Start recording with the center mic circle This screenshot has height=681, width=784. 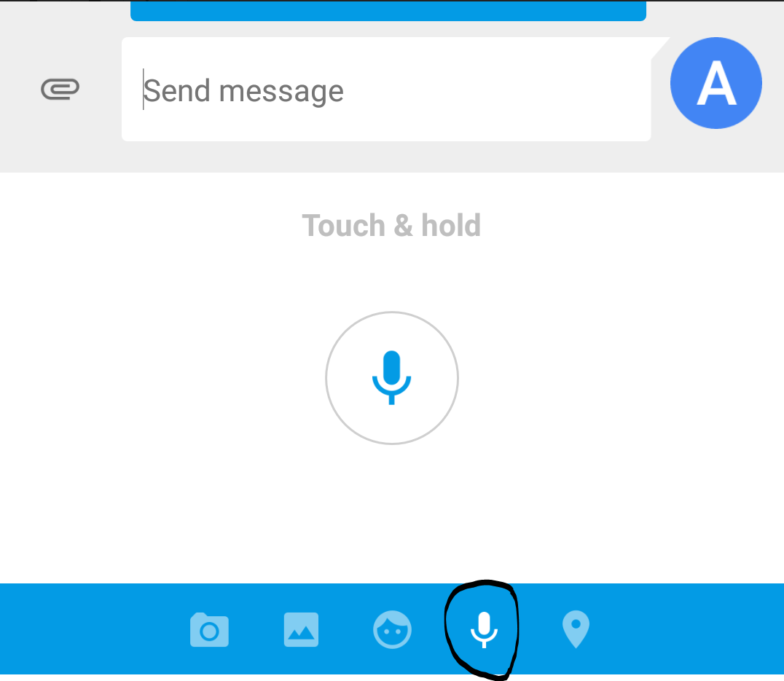[392, 378]
